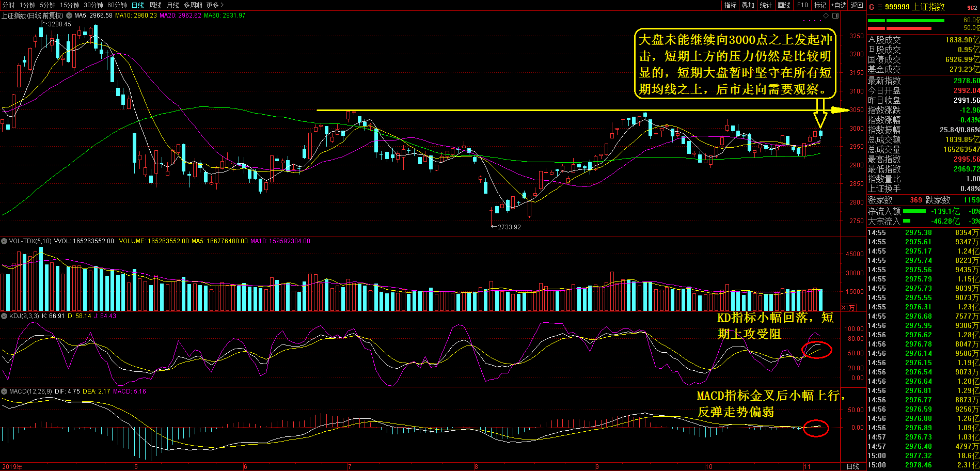Click the MA60: 2931.97 readout

[225, 15]
